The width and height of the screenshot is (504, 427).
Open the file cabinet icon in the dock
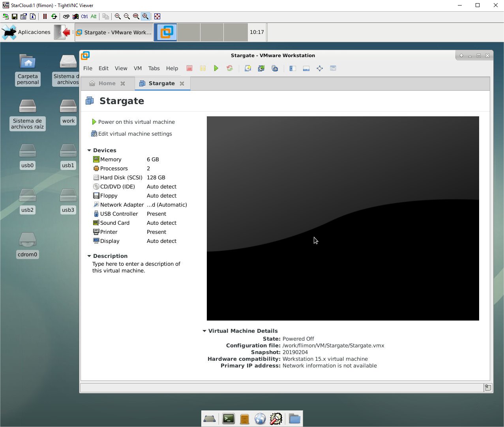tap(244, 419)
